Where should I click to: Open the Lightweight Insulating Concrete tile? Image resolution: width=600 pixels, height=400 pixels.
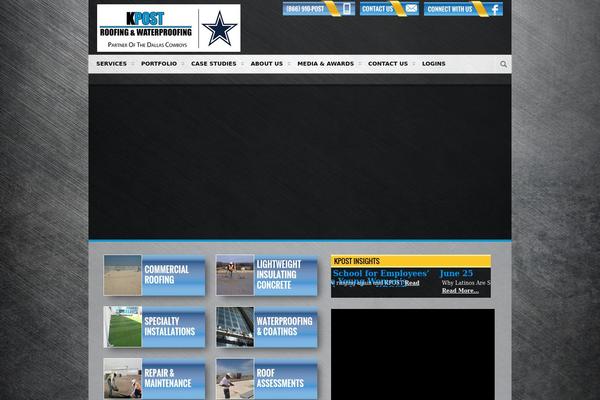click(x=267, y=275)
